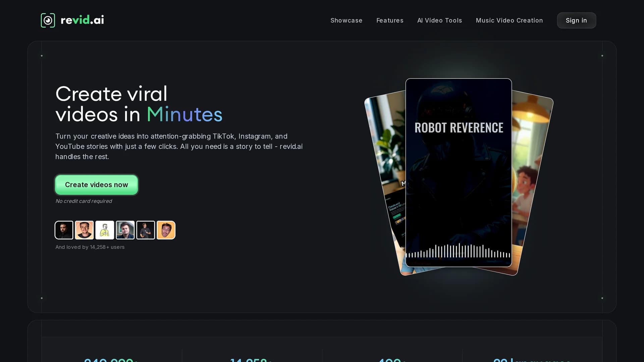Click the gradient word 'Minutes' in the headline
This screenshot has height=362, width=644.
tap(184, 114)
